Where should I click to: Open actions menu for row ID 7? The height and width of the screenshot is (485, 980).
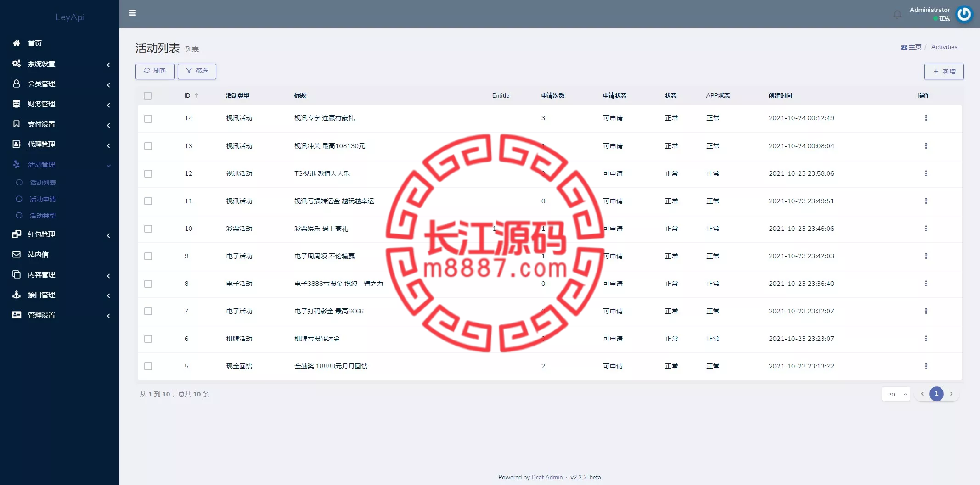coord(926,311)
